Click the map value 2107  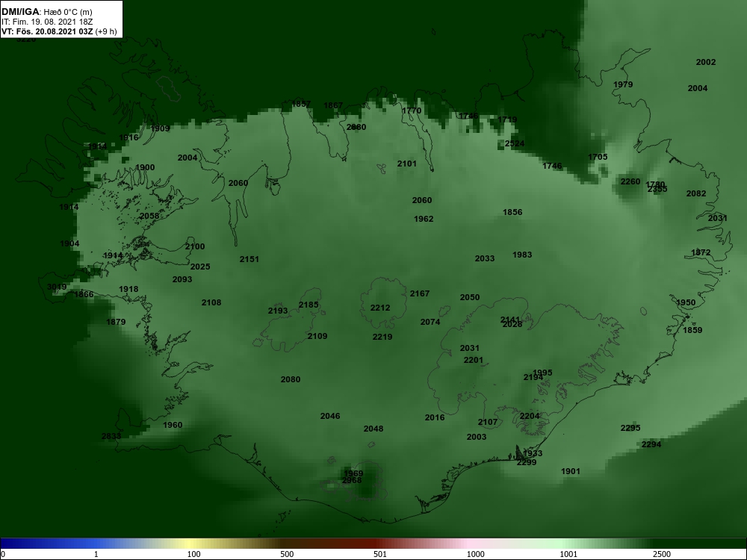tap(487, 422)
